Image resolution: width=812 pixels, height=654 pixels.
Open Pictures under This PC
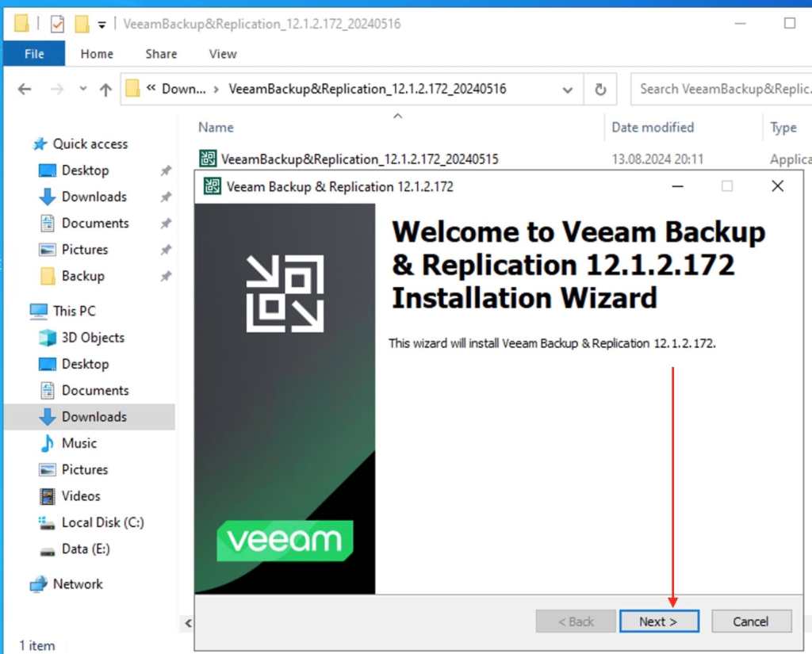coord(84,469)
